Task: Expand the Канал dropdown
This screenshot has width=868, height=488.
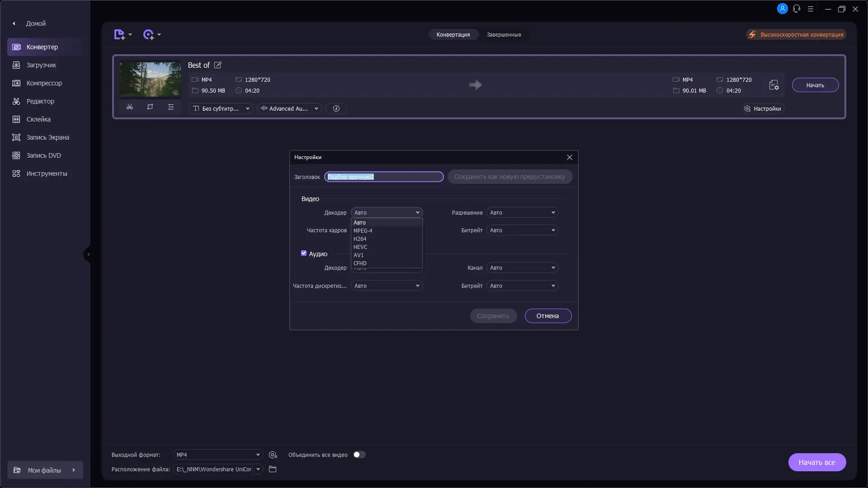Action: 522,268
